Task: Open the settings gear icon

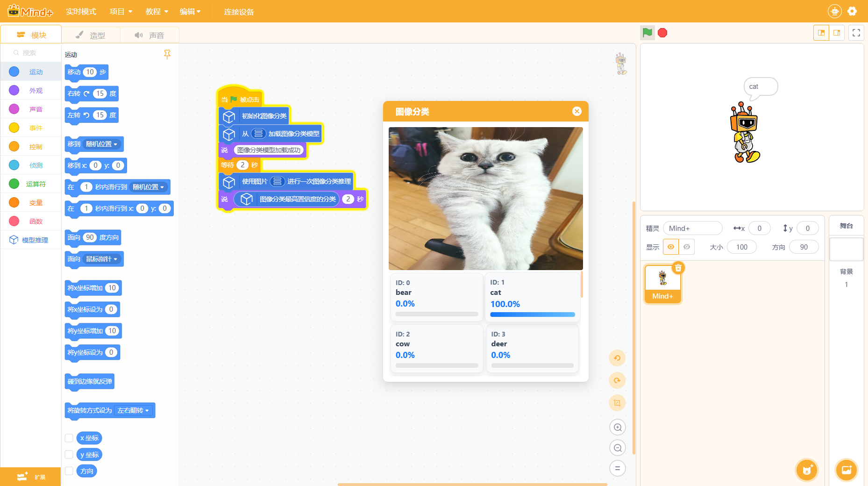Action: [x=852, y=11]
